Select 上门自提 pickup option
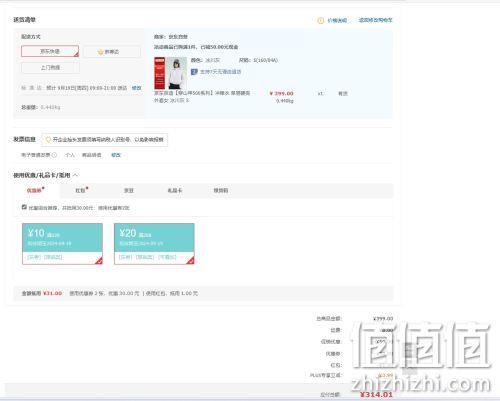 pos(50,67)
